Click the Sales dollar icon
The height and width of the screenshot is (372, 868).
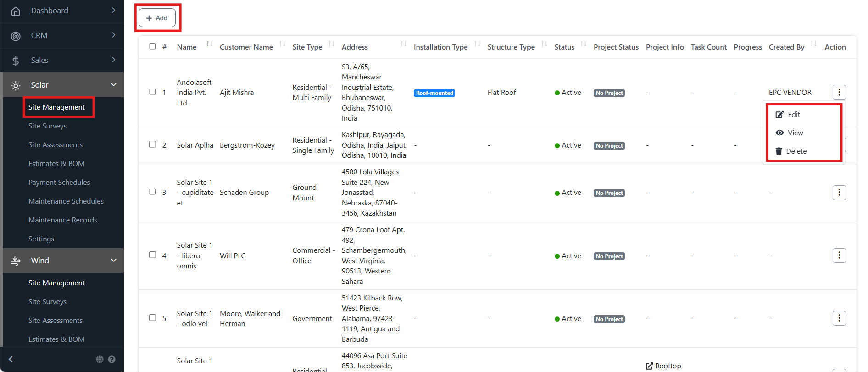click(x=16, y=61)
